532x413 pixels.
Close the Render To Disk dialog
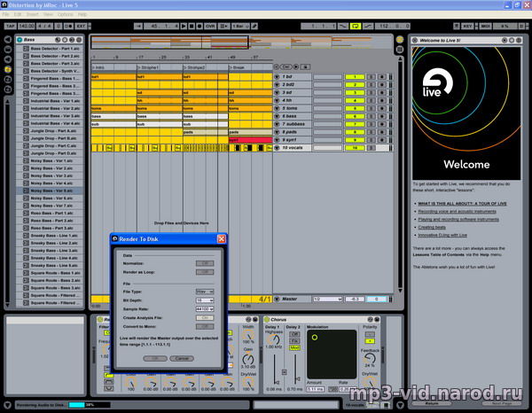coord(221,239)
